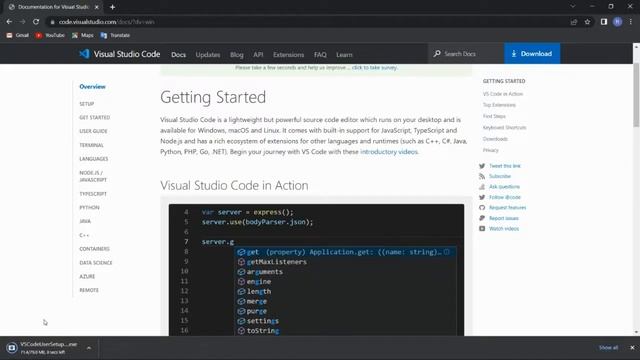Expand the LANGUAGES sidebar section
The width and height of the screenshot is (640, 360).
pyautogui.click(x=93, y=159)
